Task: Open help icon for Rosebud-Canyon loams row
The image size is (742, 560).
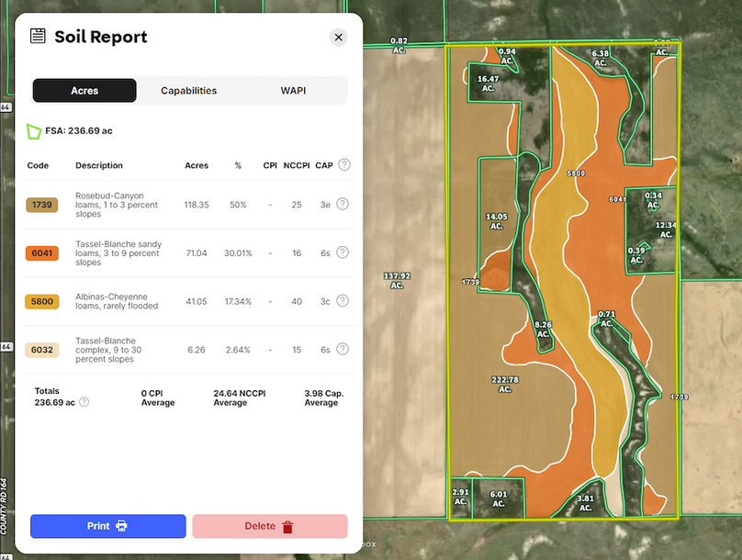Action: tap(343, 204)
